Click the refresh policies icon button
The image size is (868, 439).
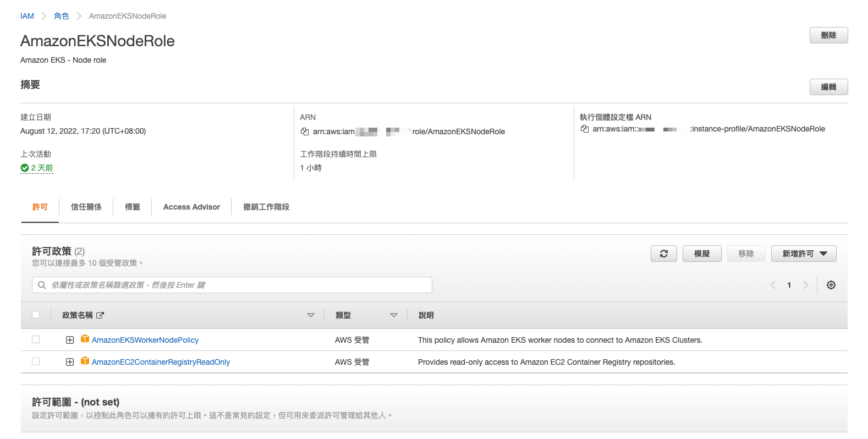(664, 254)
